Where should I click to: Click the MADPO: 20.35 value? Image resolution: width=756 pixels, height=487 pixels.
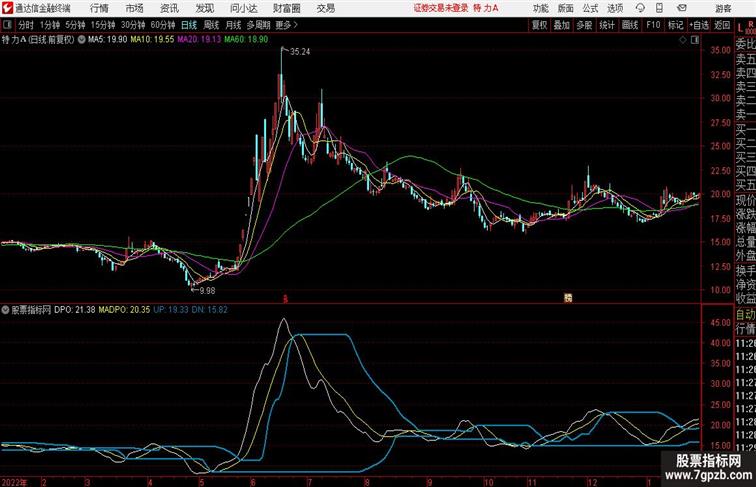tap(124, 310)
